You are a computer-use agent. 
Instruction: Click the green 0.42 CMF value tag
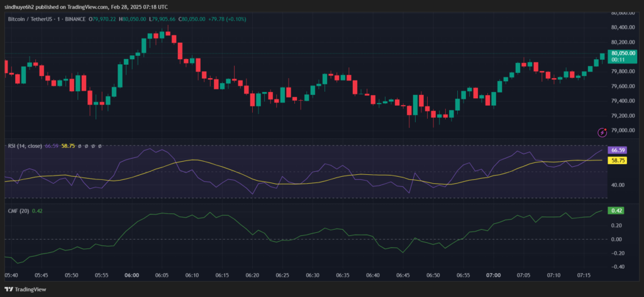614,210
